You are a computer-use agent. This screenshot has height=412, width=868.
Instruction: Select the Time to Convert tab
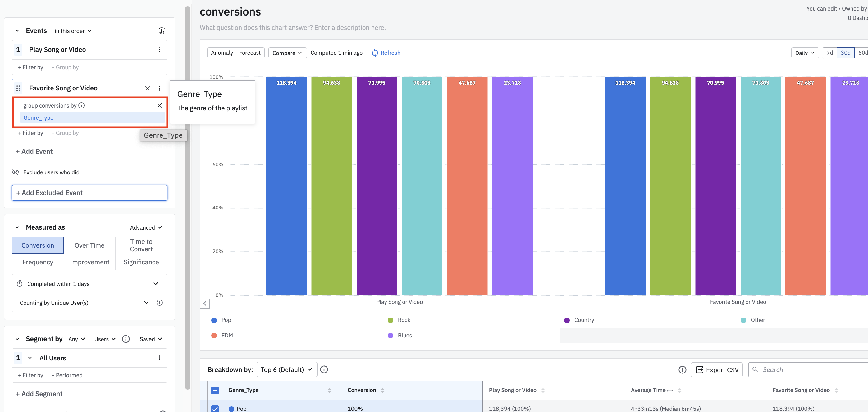[141, 245]
